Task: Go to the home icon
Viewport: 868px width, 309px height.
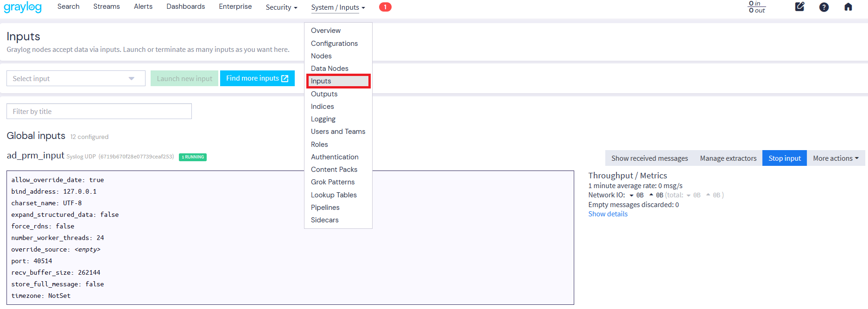Action: coord(848,7)
